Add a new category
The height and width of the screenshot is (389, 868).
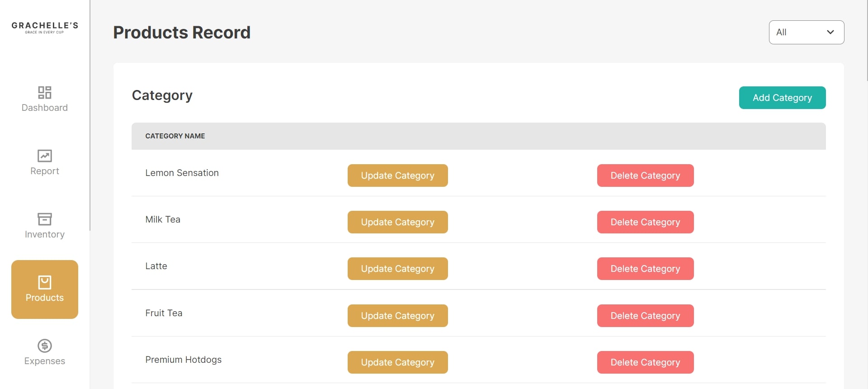782,98
